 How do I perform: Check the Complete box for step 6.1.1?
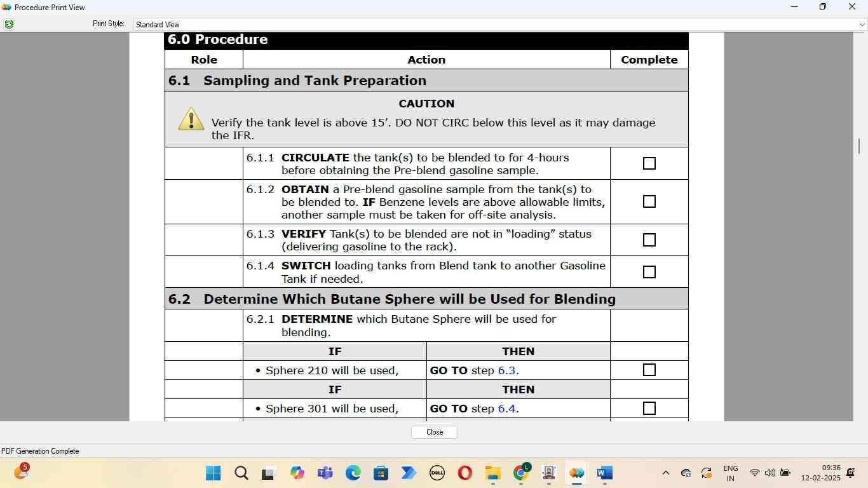[649, 163]
